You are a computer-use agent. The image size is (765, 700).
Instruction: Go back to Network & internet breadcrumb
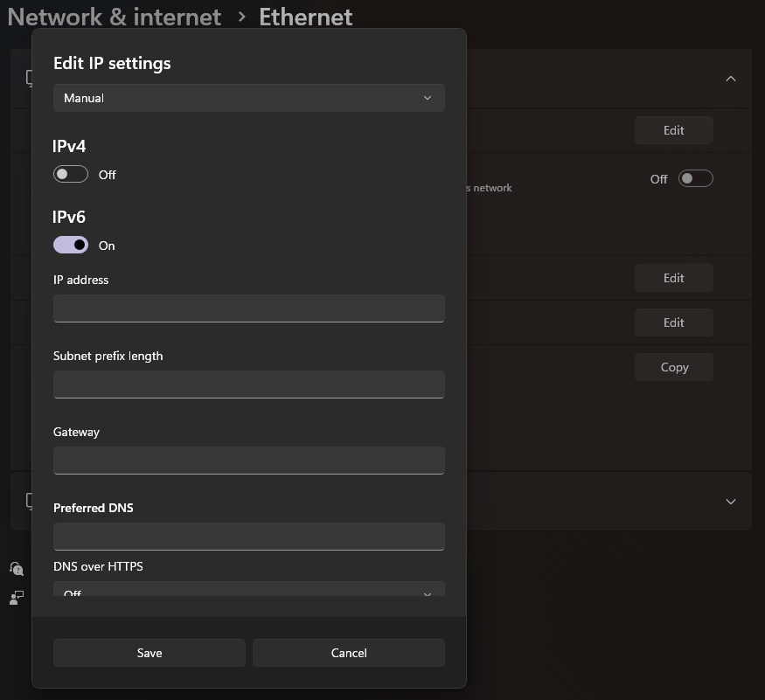coord(115,17)
